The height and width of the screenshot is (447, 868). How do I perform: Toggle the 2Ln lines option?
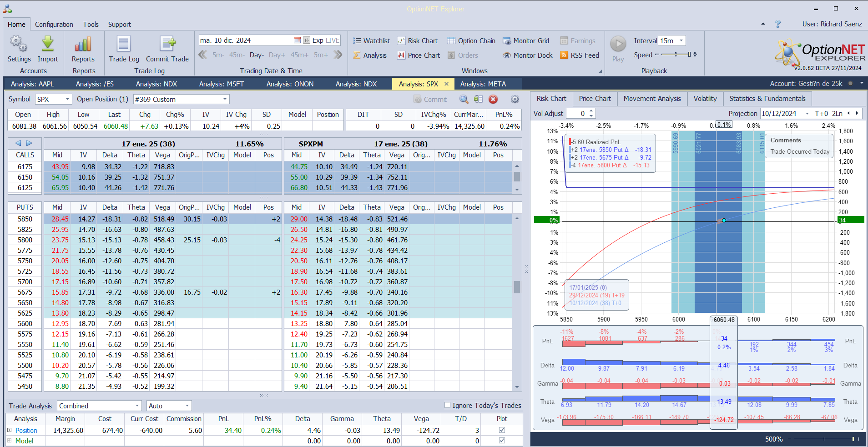[x=838, y=113]
